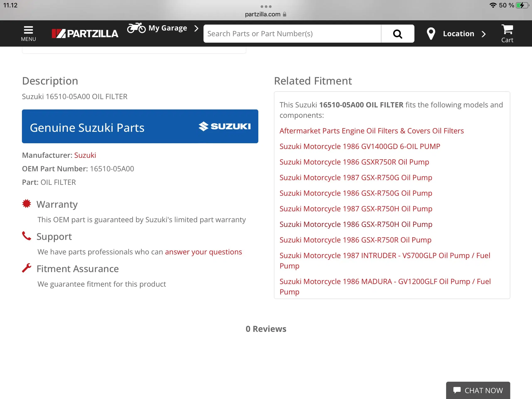Viewport: 532px width, 399px height.
Task: Select the Search Parts input field
Action: coord(292,33)
